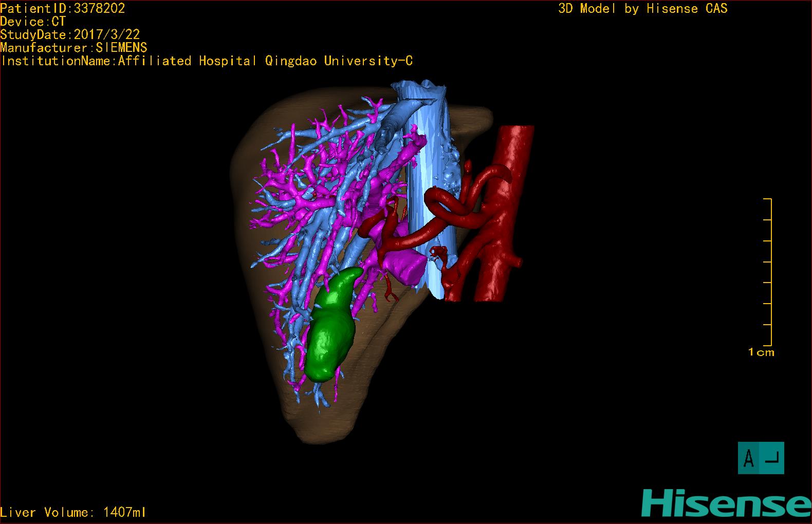This screenshot has width=812, height=524.
Task: Click the Device:CT label
Action: 33,22
